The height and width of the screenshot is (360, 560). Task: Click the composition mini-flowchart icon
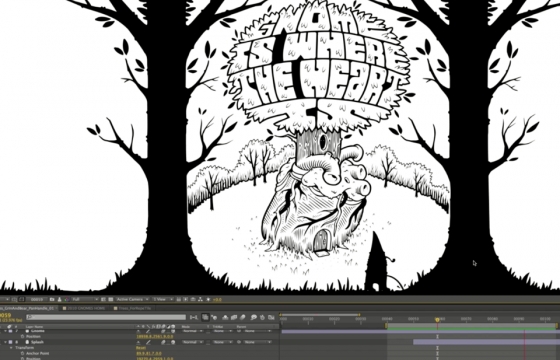[x=194, y=317]
